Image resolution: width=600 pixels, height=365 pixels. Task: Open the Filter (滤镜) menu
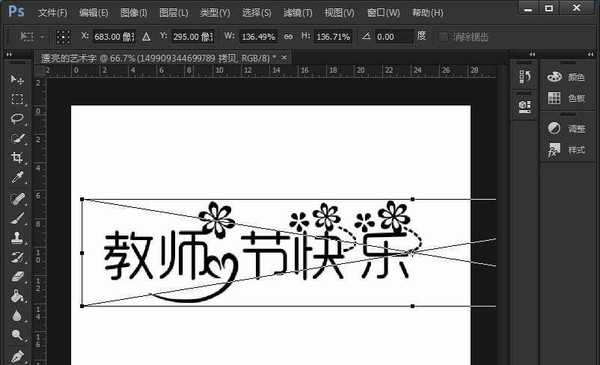298,13
